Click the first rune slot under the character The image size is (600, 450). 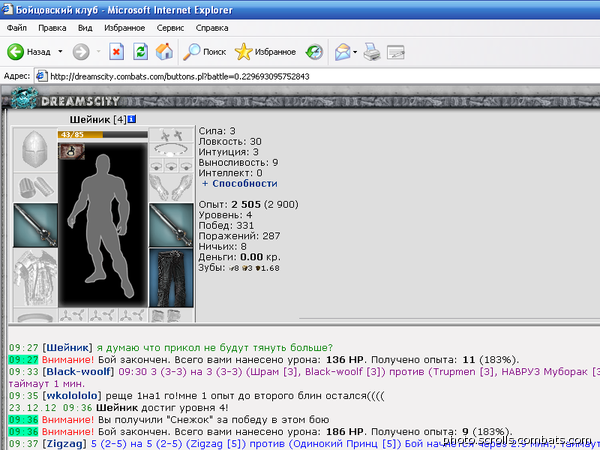coord(73,316)
